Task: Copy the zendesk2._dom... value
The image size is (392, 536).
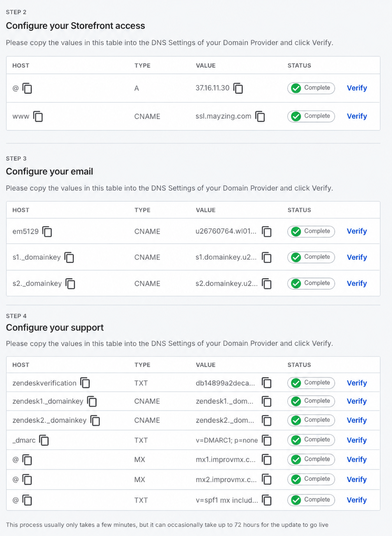Action: 267,420
